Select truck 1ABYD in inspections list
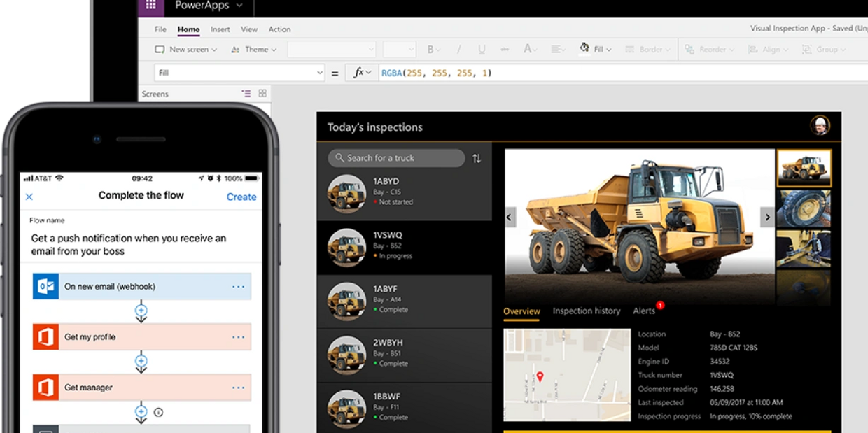This screenshot has width=868, height=433. tap(405, 194)
